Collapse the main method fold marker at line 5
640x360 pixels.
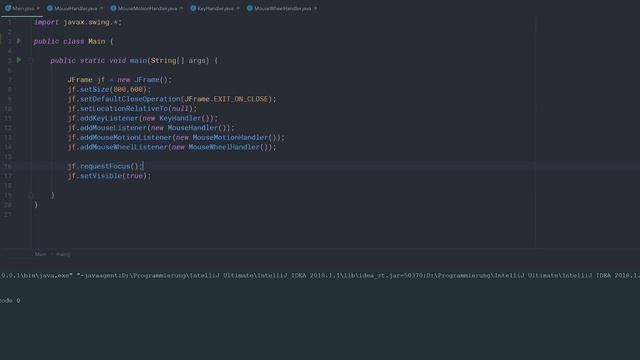point(31,60)
